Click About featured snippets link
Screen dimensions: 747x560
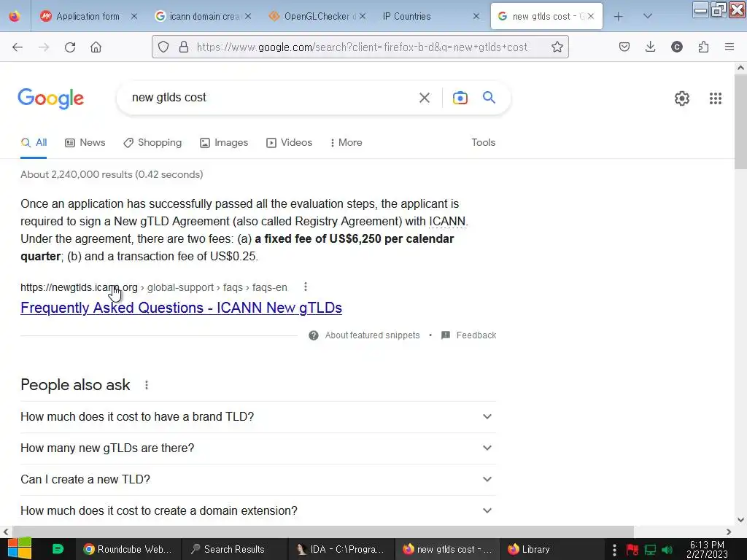click(x=372, y=335)
